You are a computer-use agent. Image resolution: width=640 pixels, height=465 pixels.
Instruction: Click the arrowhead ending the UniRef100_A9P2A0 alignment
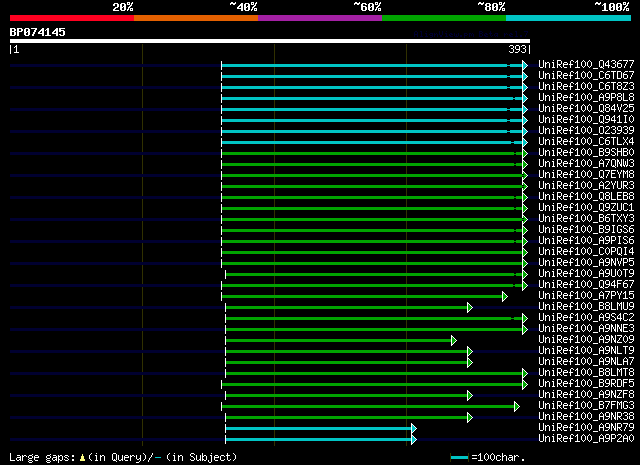tap(414, 440)
